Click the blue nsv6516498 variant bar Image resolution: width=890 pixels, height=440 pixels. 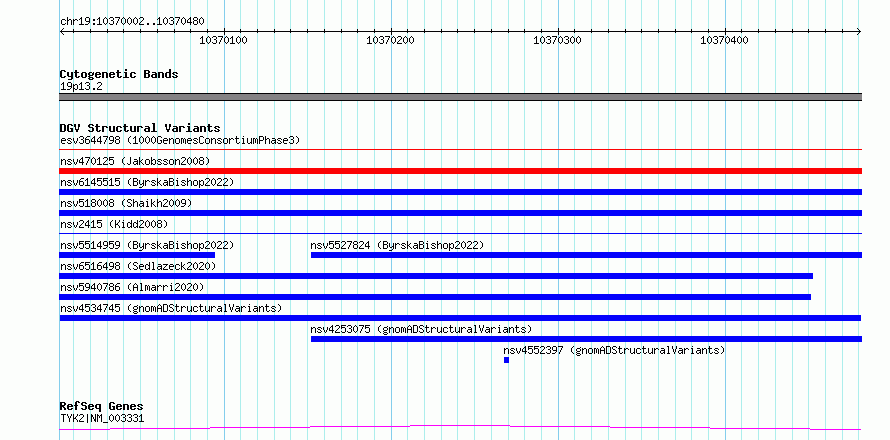(436, 276)
